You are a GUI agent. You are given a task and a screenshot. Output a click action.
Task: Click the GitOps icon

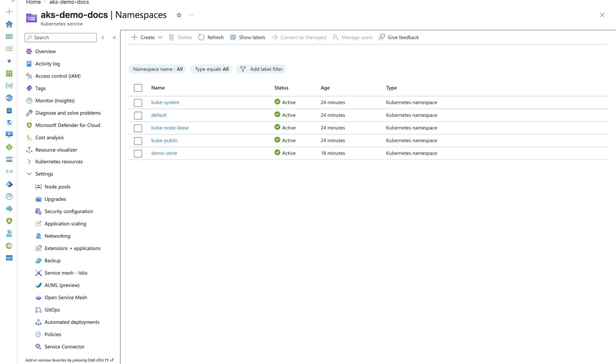tap(38, 310)
